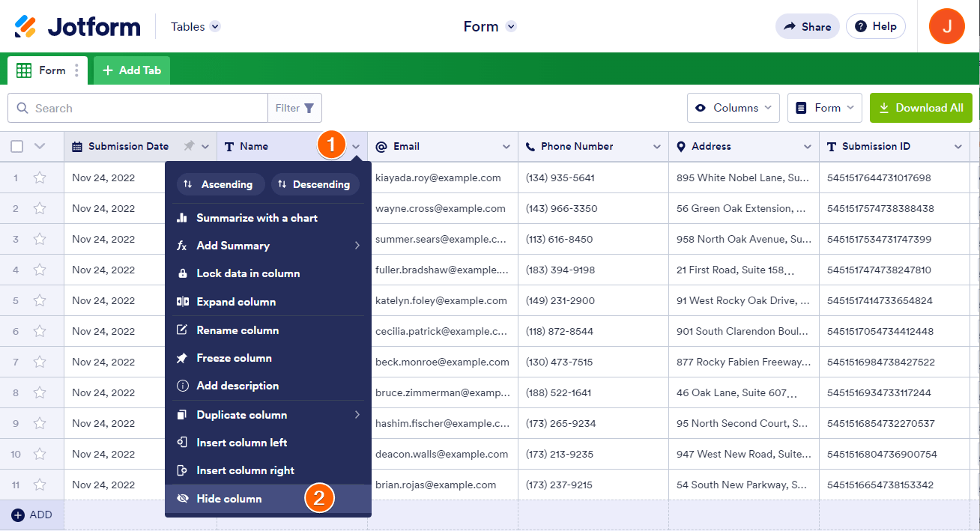Open the Form title dropdown arrow
The width and height of the screenshot is (980, 531).
pyautogui.click(x=511, y=27)
